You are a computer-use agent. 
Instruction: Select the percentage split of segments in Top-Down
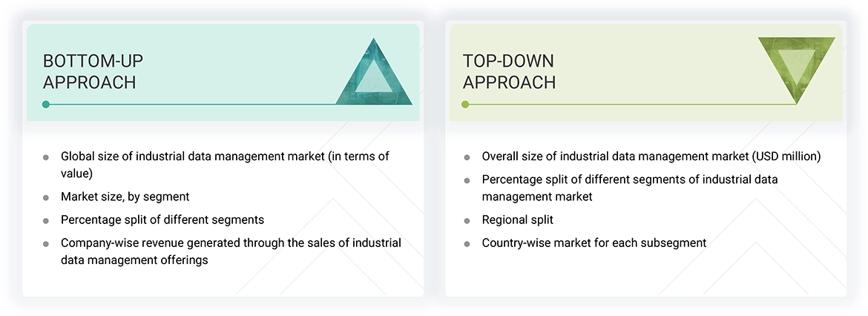(629, 188)
